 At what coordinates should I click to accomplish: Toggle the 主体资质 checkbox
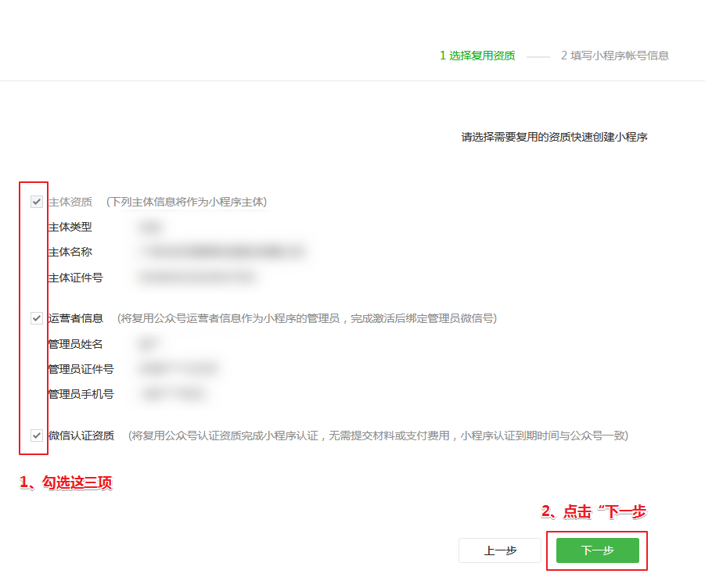pos(37,202)
